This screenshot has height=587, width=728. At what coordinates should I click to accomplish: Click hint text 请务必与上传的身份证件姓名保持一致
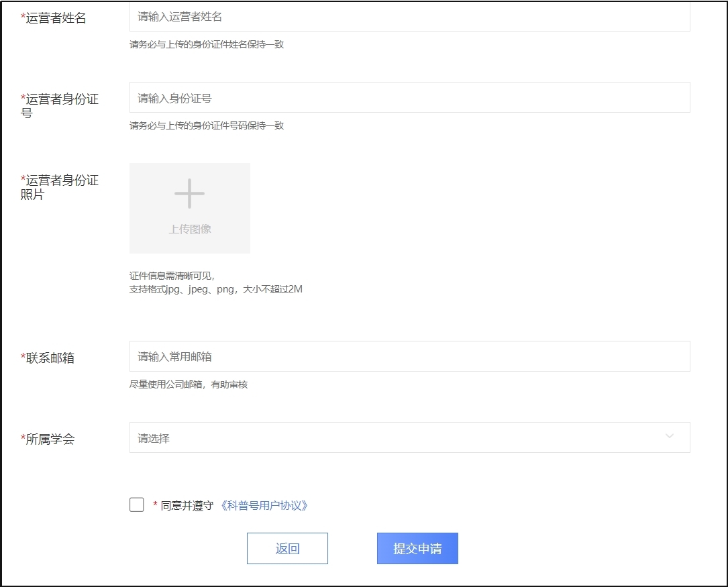[207, 44]
